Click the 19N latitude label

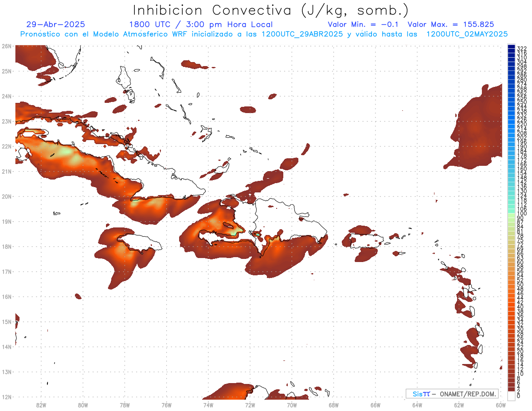point(6,221)
